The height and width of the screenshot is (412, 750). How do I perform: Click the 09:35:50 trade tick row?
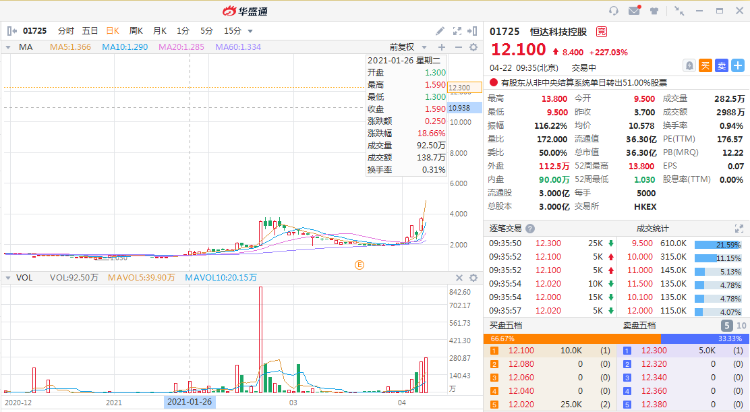[551, 244]
